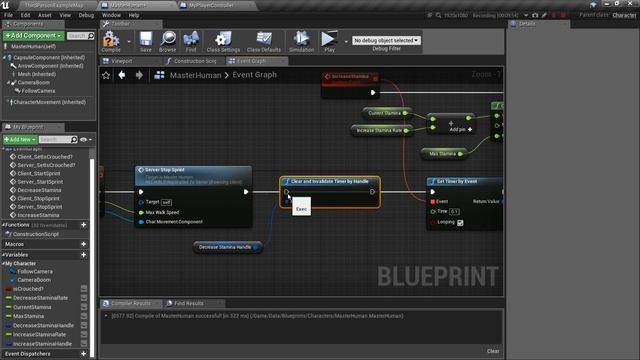Click the Add pin plus icon
Viewport: 640px width, 360px height.
tap(470, 129)
